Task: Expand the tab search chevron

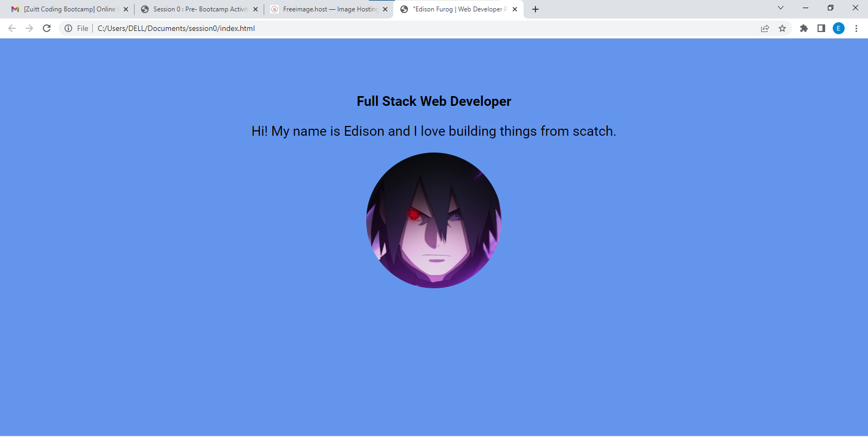Action: (x=781, y=8)
